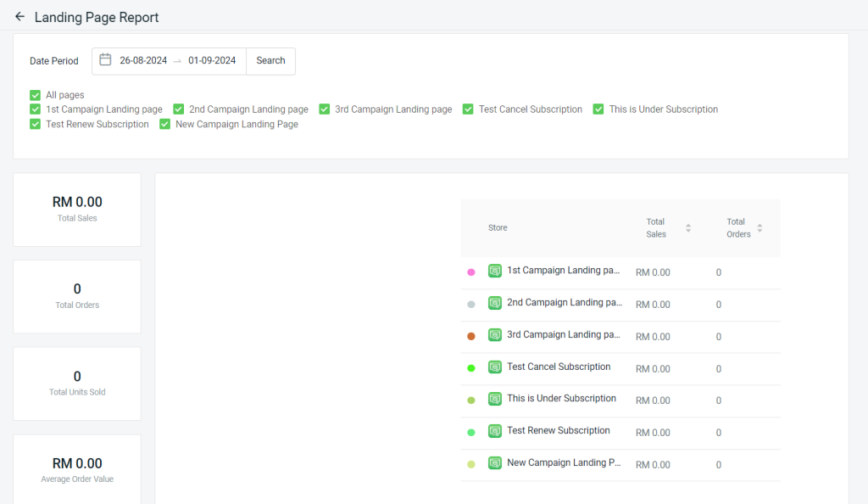Click the This is Under Subscription store icon
The width and height of the screenshot is (868, 504).
[495, 399]
